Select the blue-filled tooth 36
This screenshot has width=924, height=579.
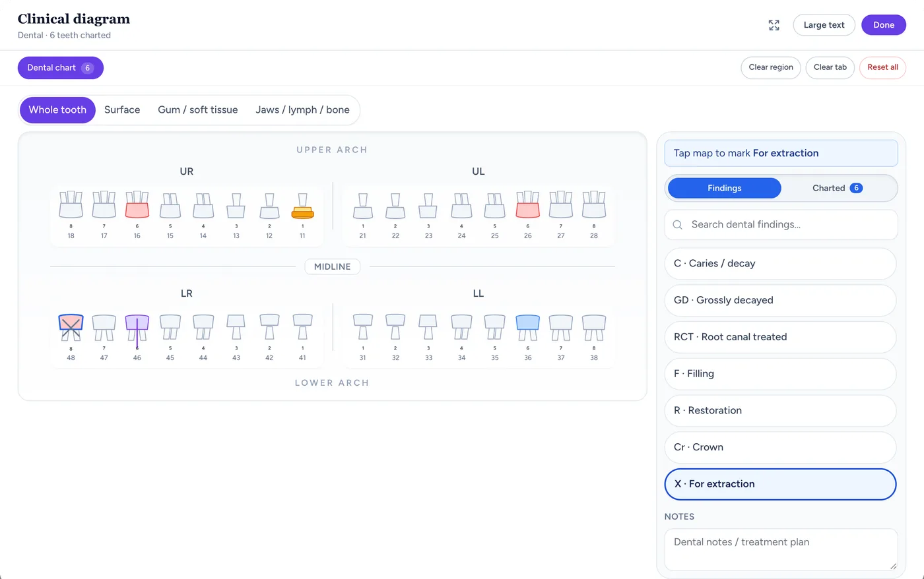pyautogui.click(x=528, y=327)
